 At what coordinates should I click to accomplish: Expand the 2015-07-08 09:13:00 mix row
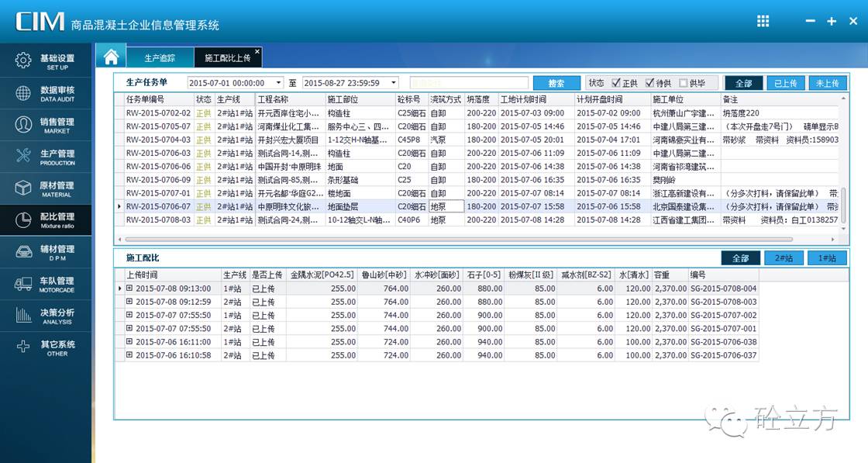(129, 289)
